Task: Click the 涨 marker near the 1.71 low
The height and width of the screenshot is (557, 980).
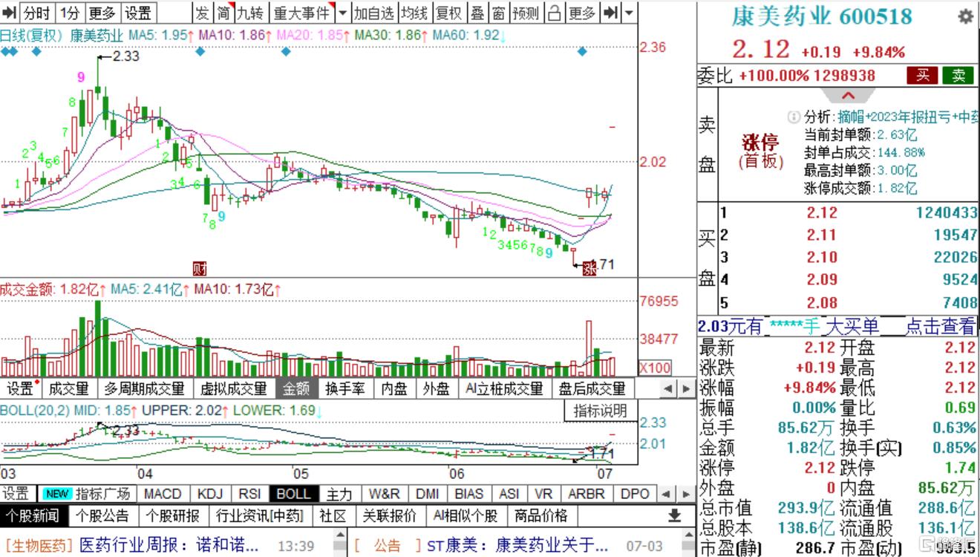Action: pyautogui.click(x=590, y=268)
